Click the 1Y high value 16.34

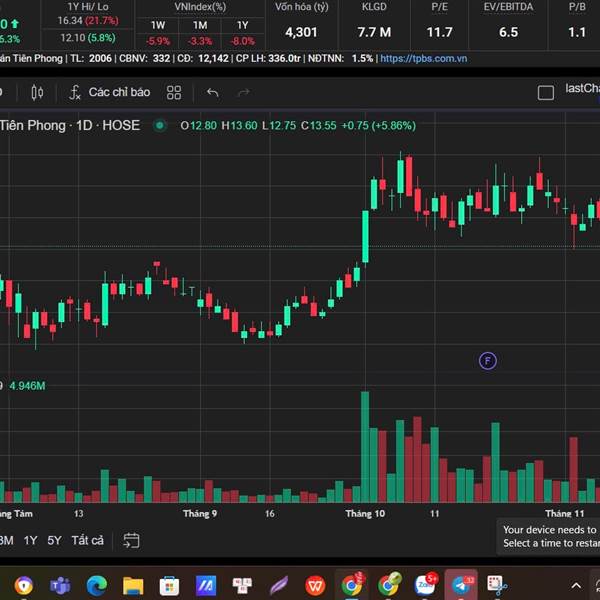70,21
